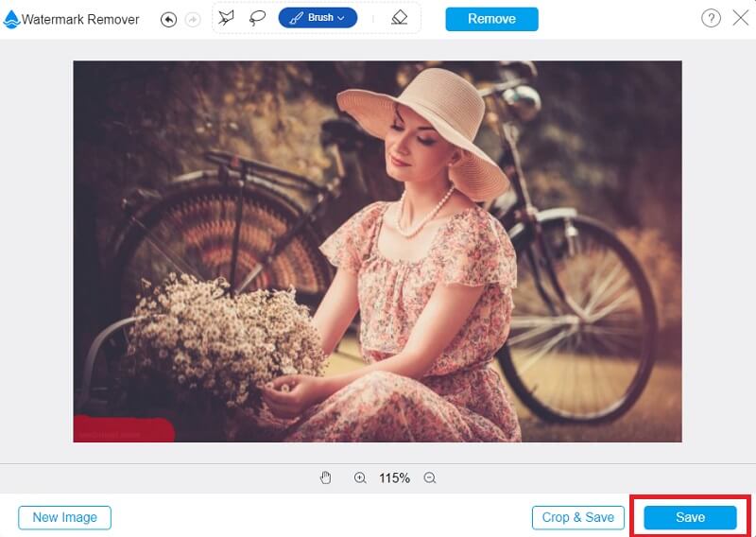Activate the hand pan tool
Screen dimensions: 756x537
326,478
